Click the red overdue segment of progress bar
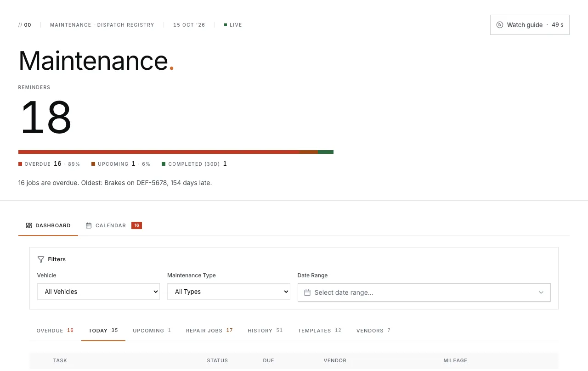Screen dimensions: 588x371 coord(159,152)
